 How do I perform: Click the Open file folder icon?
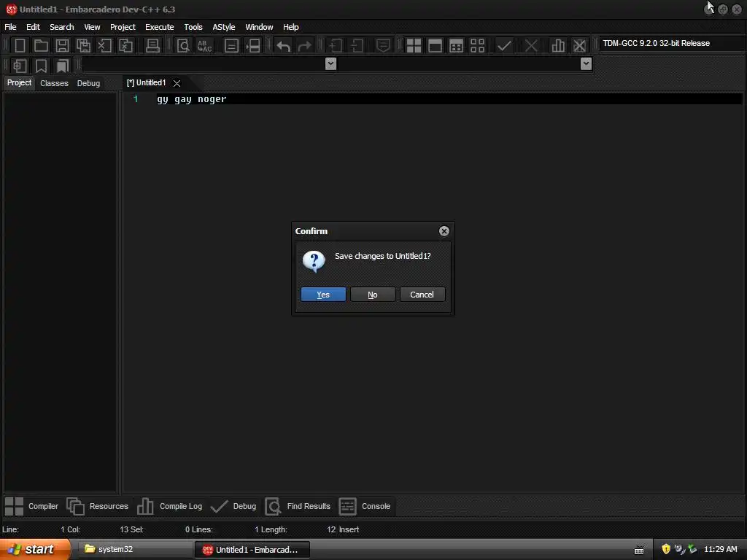41,46
